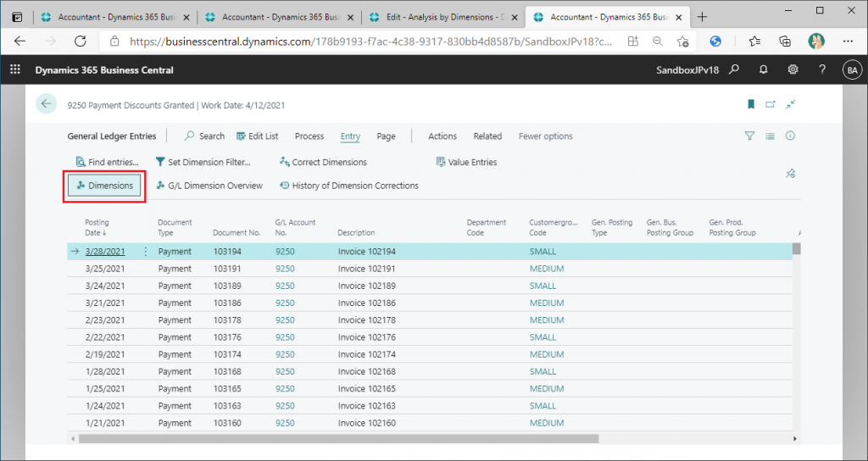The image size is (868, 461).
Task: Bookmark this page with the ribbon icon
Action: point(751,104)
